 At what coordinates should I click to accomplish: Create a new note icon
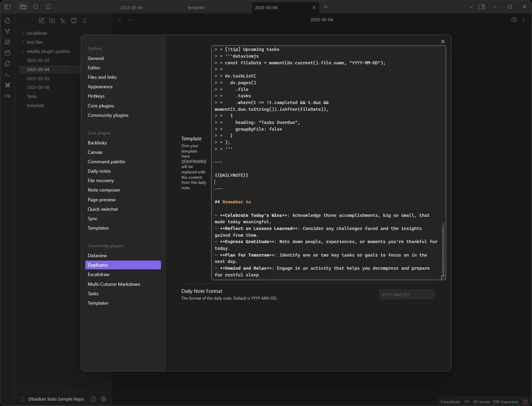(41, 21)
